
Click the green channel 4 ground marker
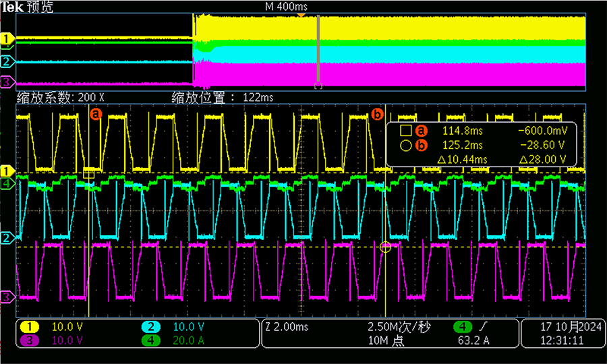point(7,183)
